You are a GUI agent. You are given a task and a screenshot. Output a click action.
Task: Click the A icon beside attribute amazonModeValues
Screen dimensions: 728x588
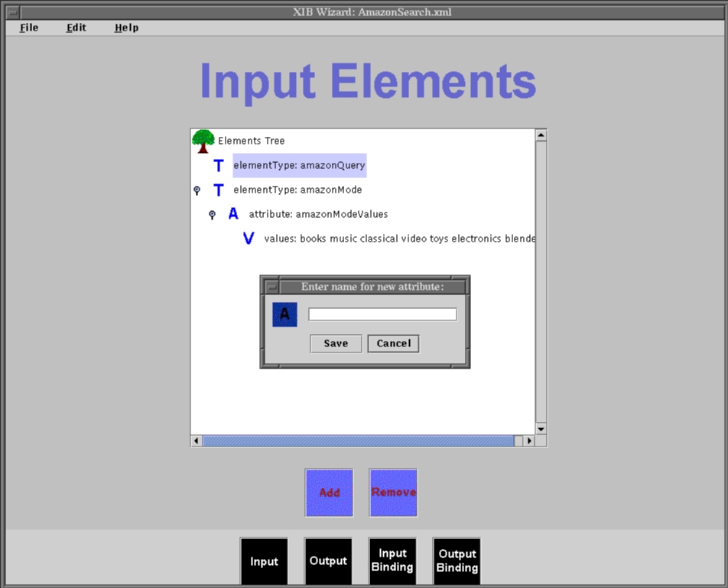click(x=233, y=214)
